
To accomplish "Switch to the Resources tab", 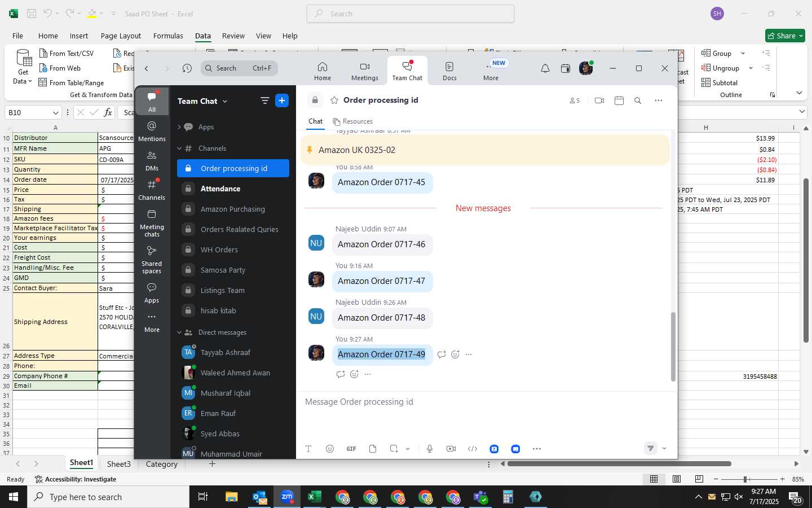I will pyautogui.click(x=353, y=121).
